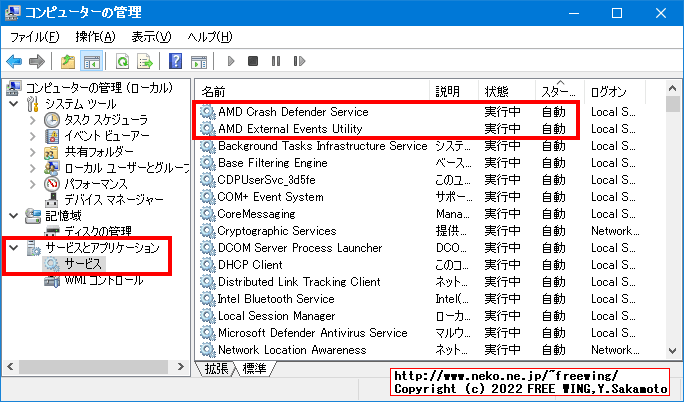Screen dimensions: 684x402
Task: Collapse the サービスとアプリケーション tree node
Action: click(x=14, y=248)
